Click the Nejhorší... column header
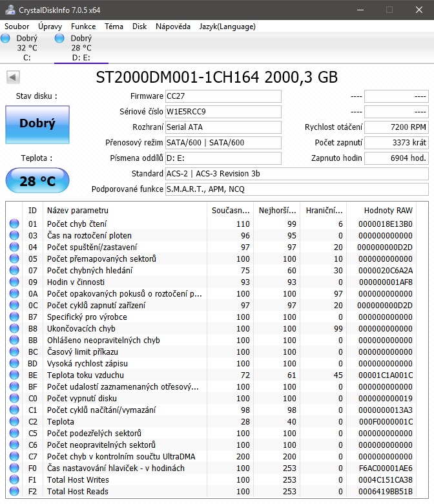 pyautogui.click(x=277, y=211)
